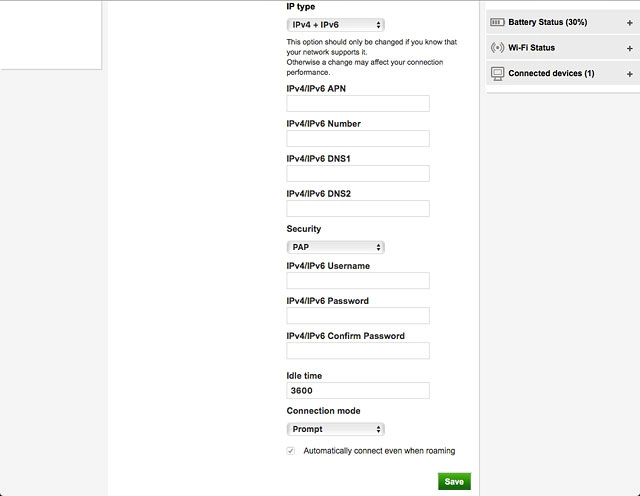Click the IPv4/IPv6 Username field
The image size is (640, 496).
coord(358,281)
